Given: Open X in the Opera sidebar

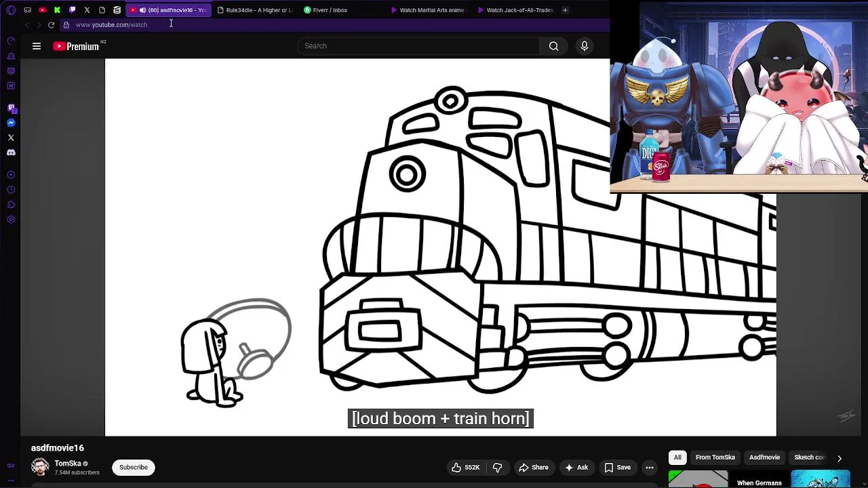Looking at the screenshot, I should pyautogui.click(x=11, y=138).
